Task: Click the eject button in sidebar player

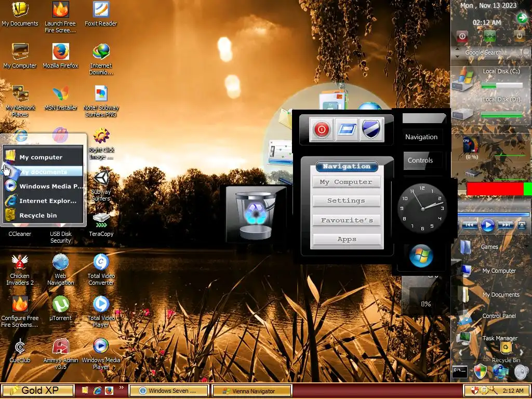Action: 522,225
